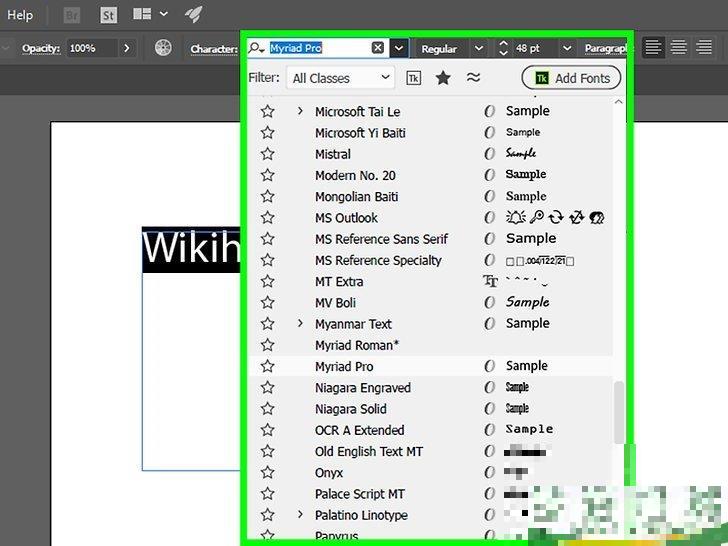Mark MV Boli as favorite font
The width and height of the screenshot is (728, 546).
tap(267, 303)
